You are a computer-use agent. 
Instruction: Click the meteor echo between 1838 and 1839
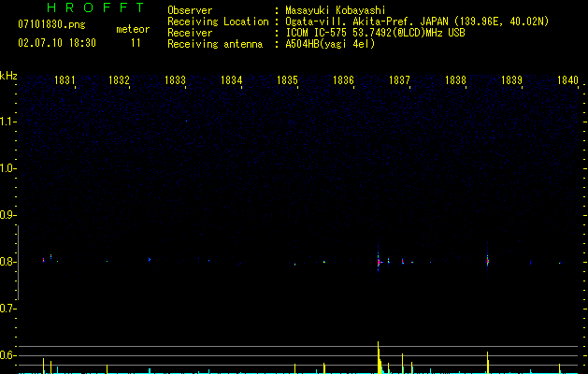point(487,261)
